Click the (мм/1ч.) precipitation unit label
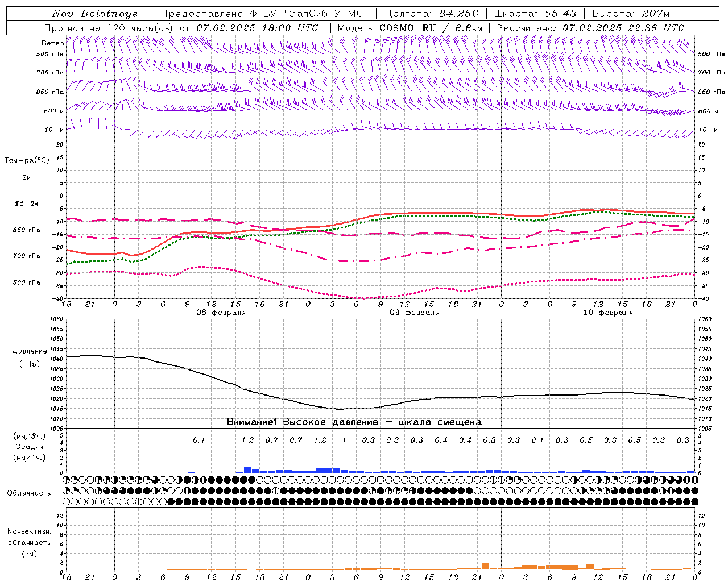 (29, 458)
